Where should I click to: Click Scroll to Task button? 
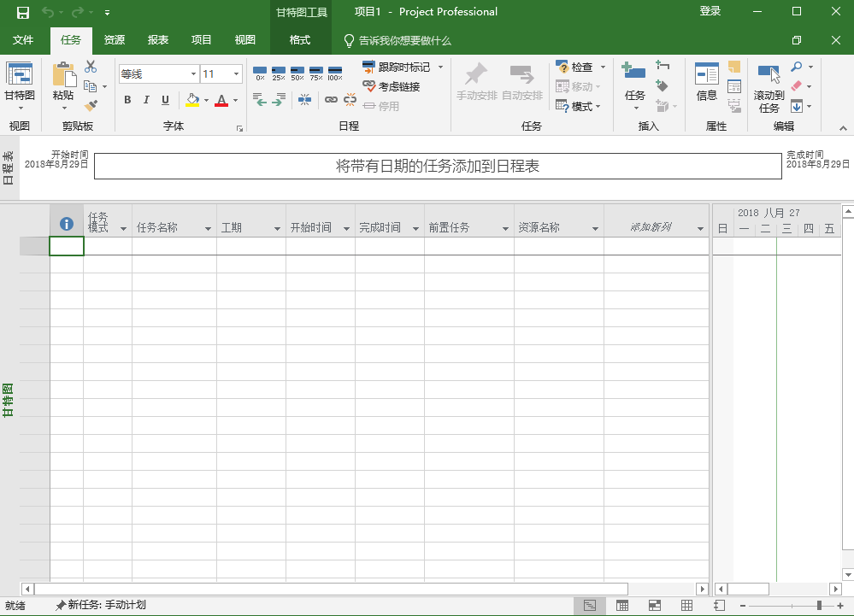769,87
